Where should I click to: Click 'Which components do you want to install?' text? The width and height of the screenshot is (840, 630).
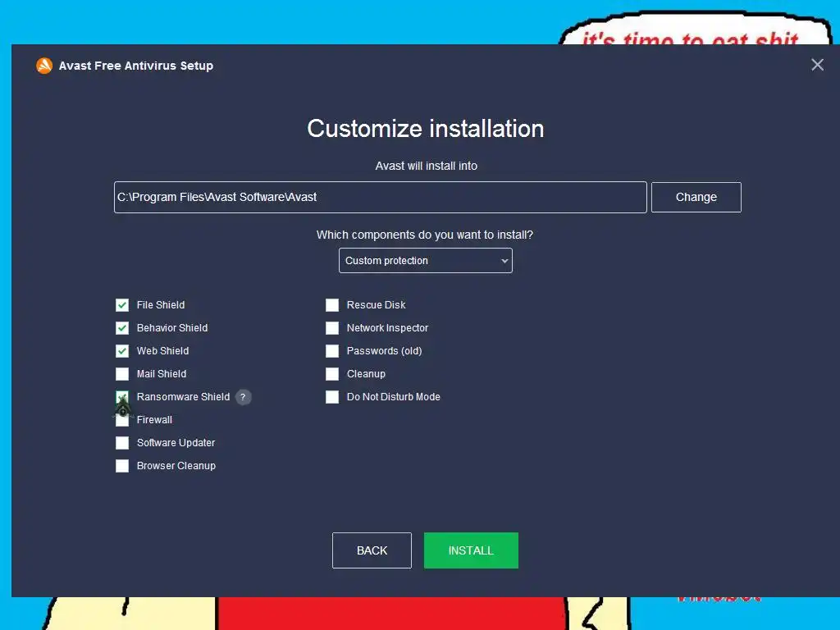(424, 235)
